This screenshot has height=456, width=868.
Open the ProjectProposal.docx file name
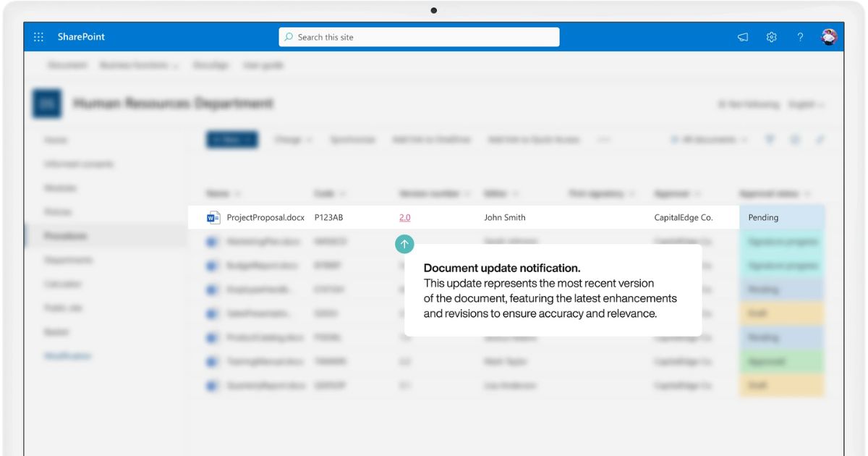coord(265,217)
